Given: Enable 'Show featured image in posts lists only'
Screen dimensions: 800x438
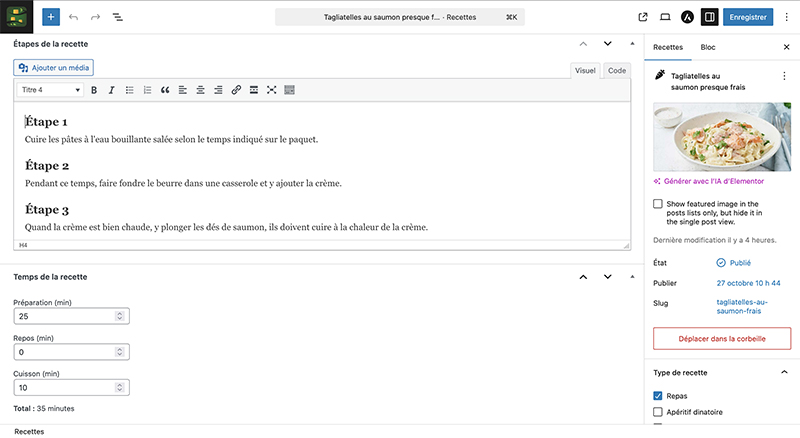Looking at the screenshot, I should [x=658, y=204].
